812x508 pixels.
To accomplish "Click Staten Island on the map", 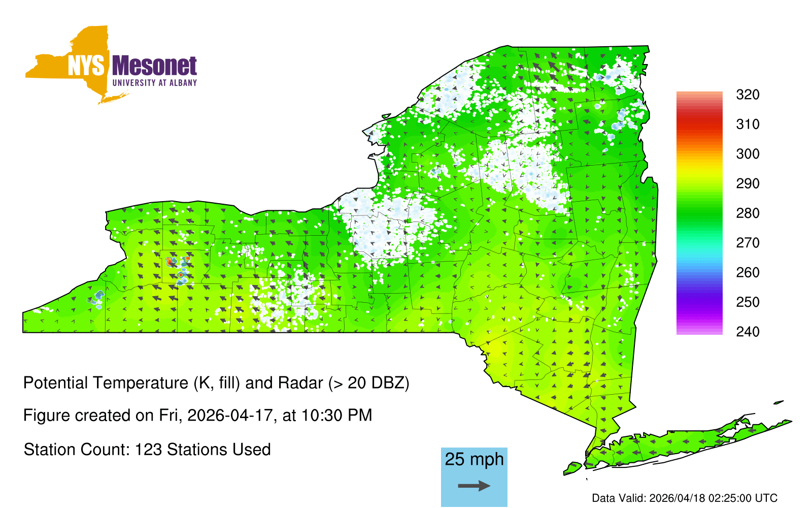I will (x=573, y=467).
